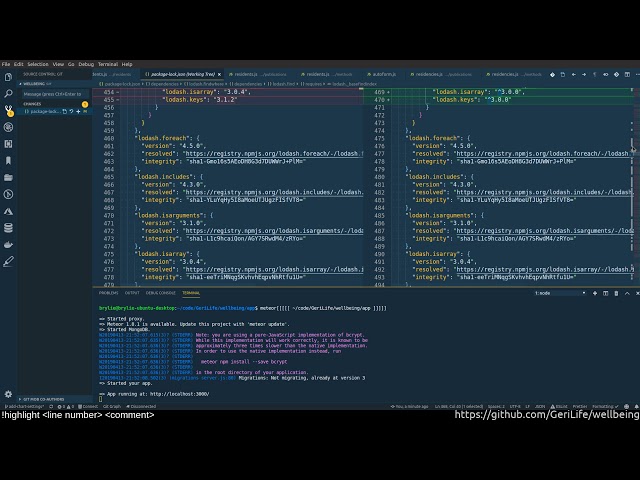Open the Manage gear icon
The image size is (640, 480).
pos(8,394)
